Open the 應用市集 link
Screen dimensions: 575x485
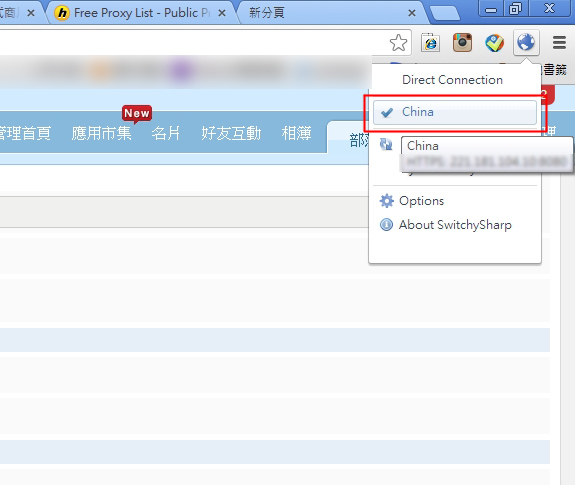pos(101,133)
